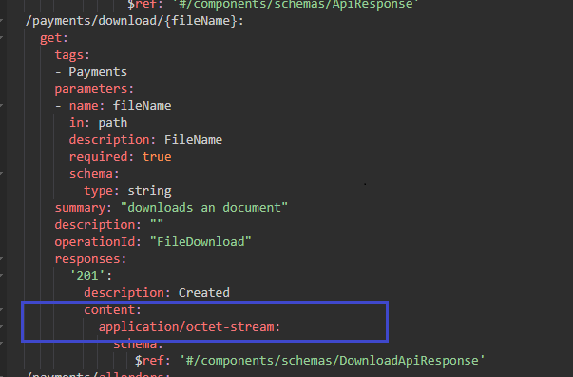The height and width of the screenshot is (377, 573).
Task: Click description key before Created
Action: [x=127, y=293]
